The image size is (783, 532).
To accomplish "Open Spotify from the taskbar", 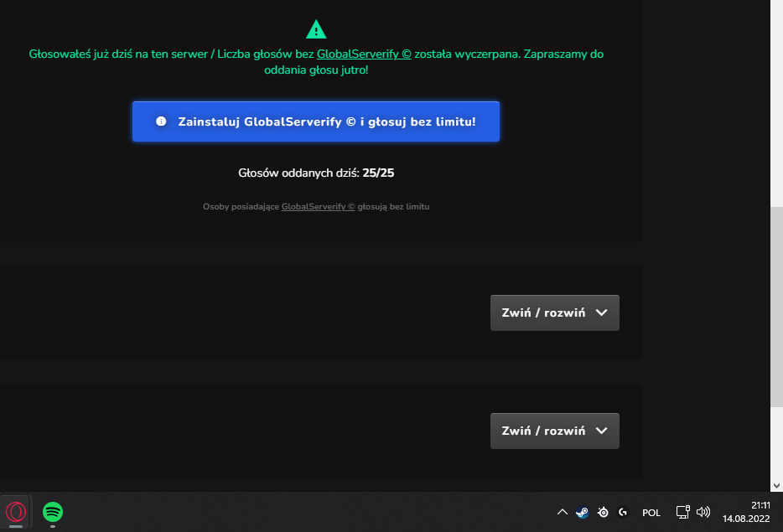I will click(x=53, y=512).
